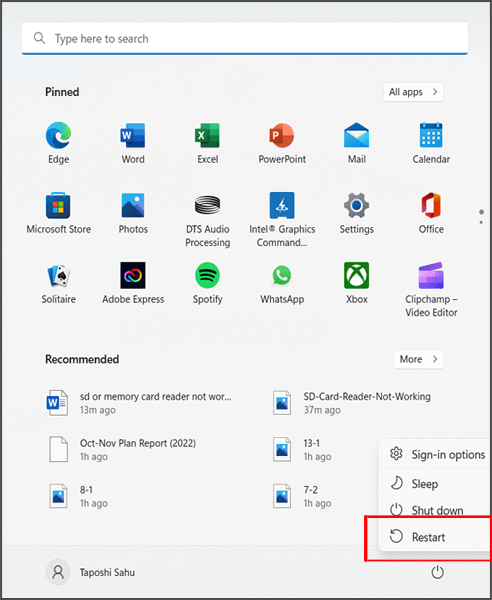Open the Mail app

tap(357, 143)
